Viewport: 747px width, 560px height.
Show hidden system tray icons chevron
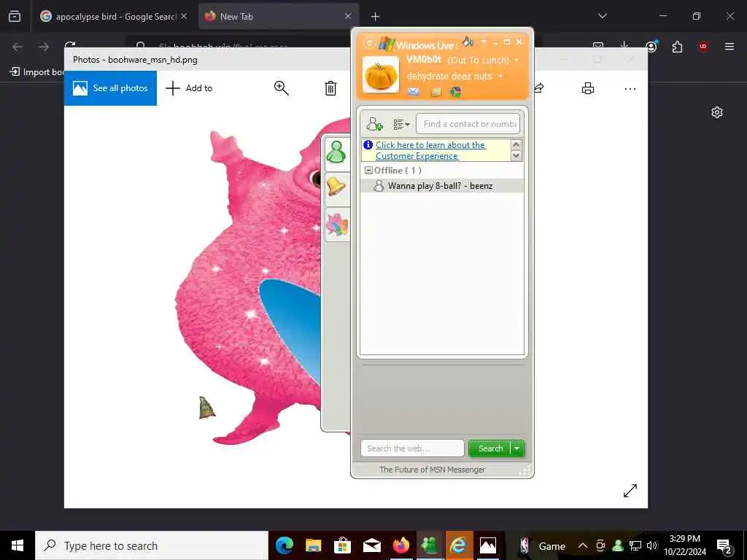click(583, 545)
